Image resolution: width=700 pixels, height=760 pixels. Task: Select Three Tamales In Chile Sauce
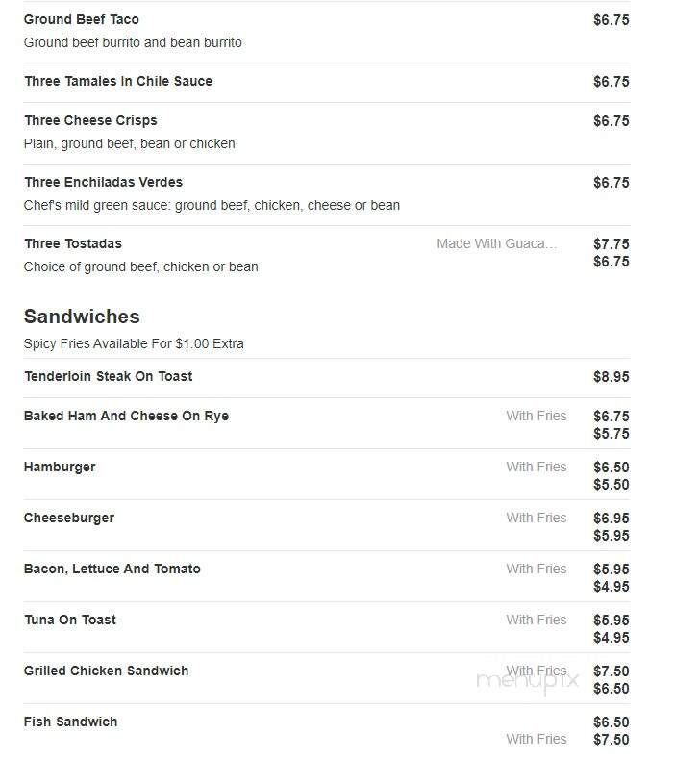pyautogui.click(x=118, y=82)
